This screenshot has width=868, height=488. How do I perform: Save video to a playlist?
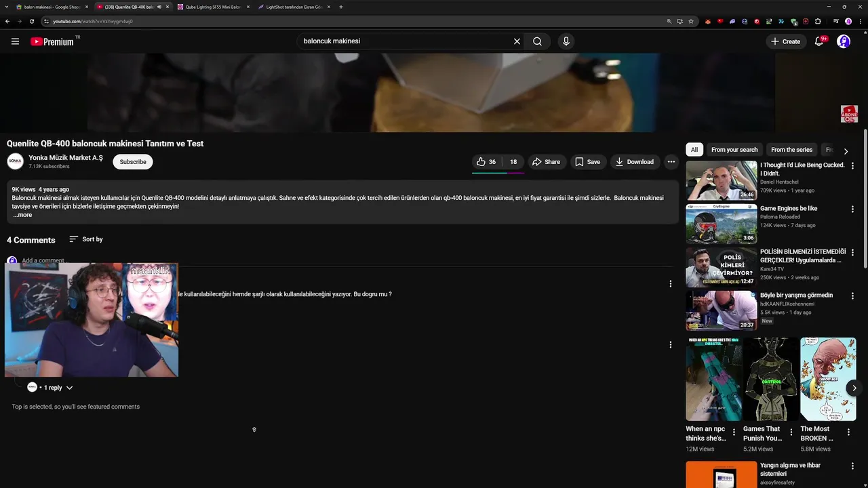pos(587,162)
